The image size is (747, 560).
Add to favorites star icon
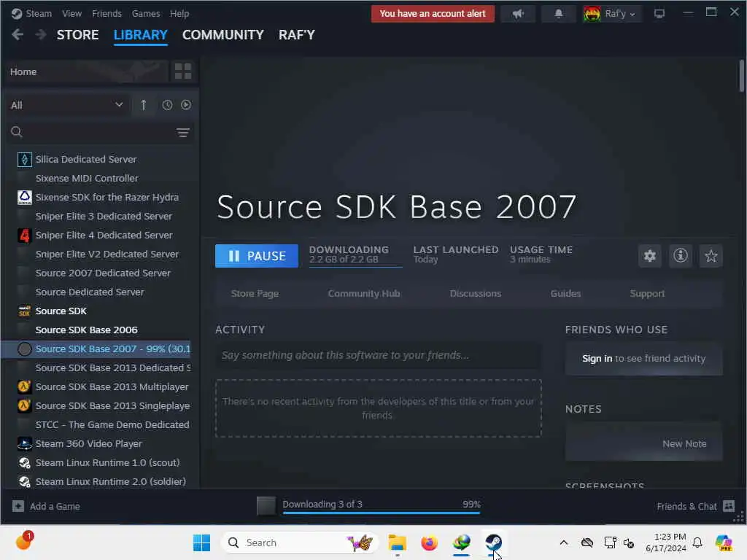click(711, 256)
